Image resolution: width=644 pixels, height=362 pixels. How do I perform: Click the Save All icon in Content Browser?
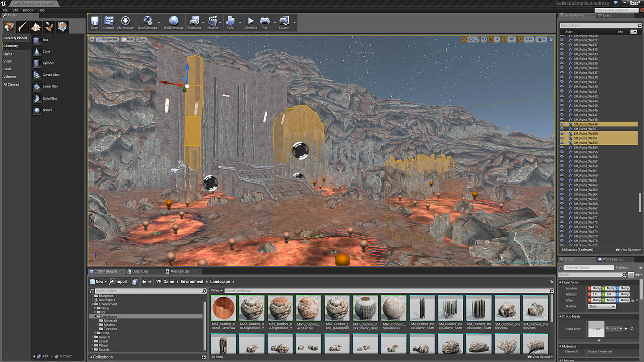[x=135, y=282]
